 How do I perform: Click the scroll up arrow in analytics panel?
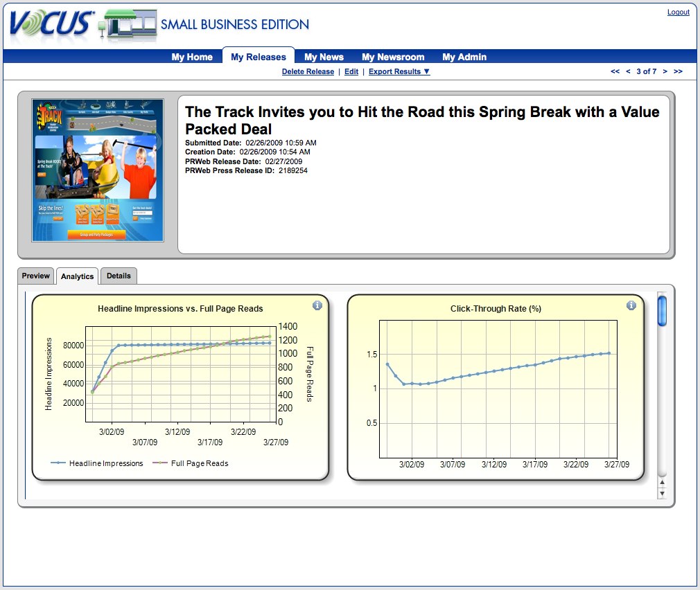click(662, 482)
